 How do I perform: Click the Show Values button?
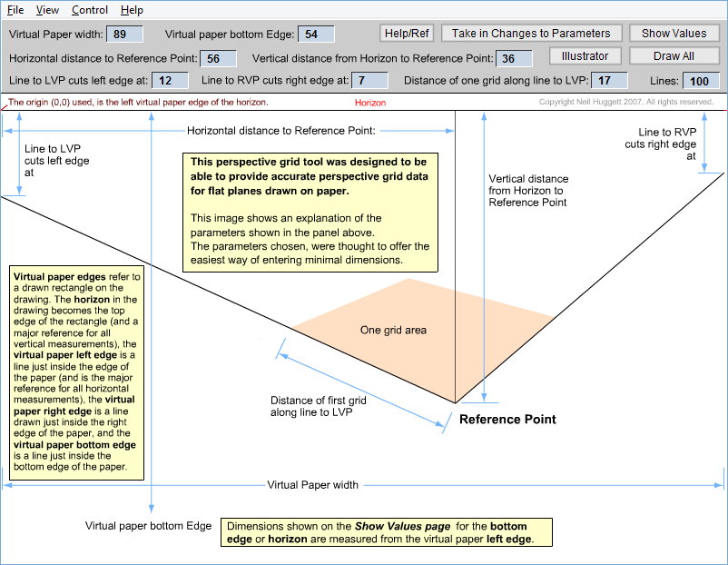tap(674, 34)
